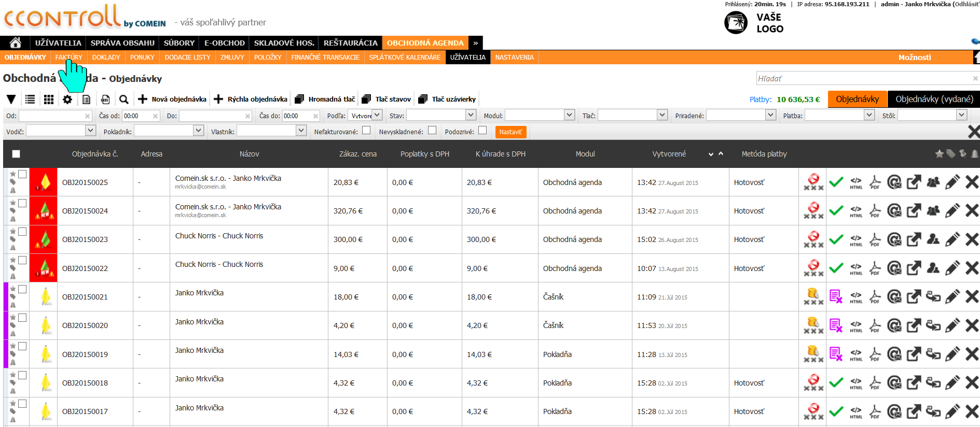Tick the Nefakturované checkbox
This screenshot has height=427, width=980.
[x=366, y=131]
